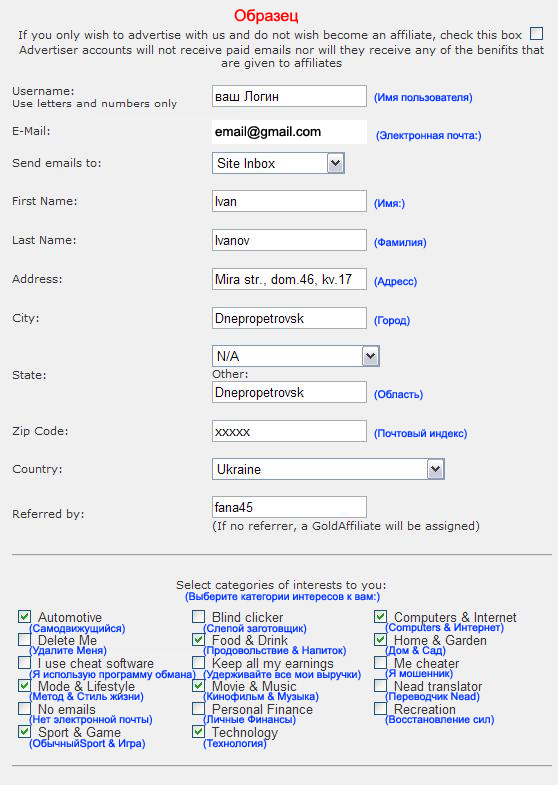Screen dimensions: 558x785
Task: Click the Address input box
Action: pyautogui.click(x=289, y=279)
